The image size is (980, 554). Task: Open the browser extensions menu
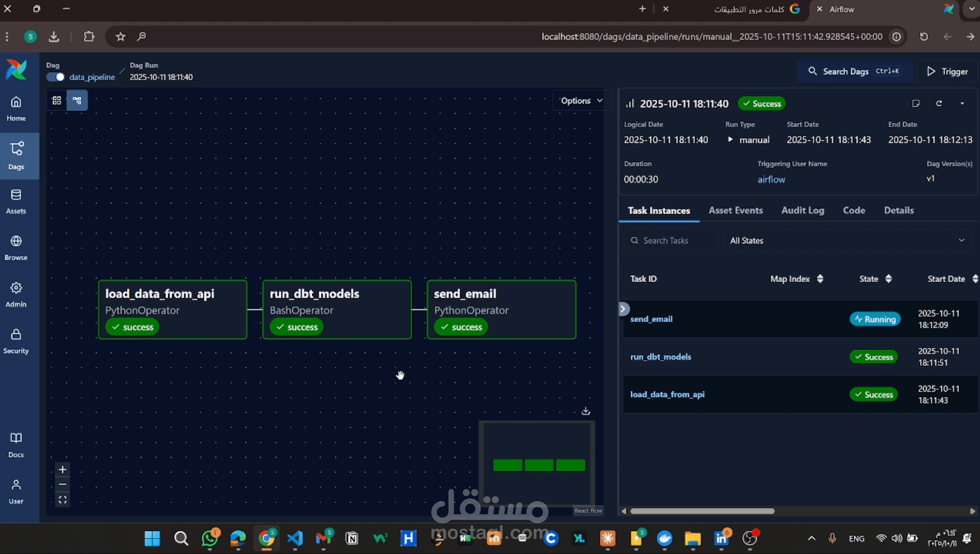[x=89, y=36]
